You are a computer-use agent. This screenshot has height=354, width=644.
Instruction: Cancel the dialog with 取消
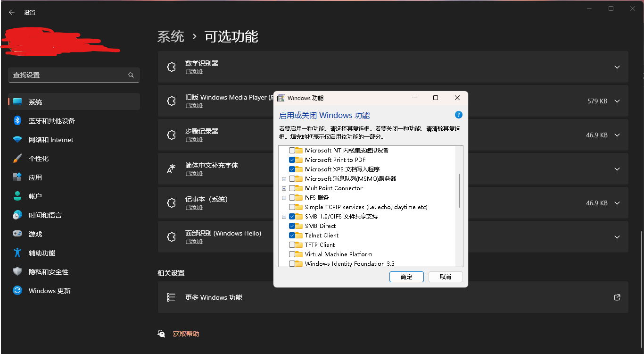pyautogui.click(x=446, y=277)
